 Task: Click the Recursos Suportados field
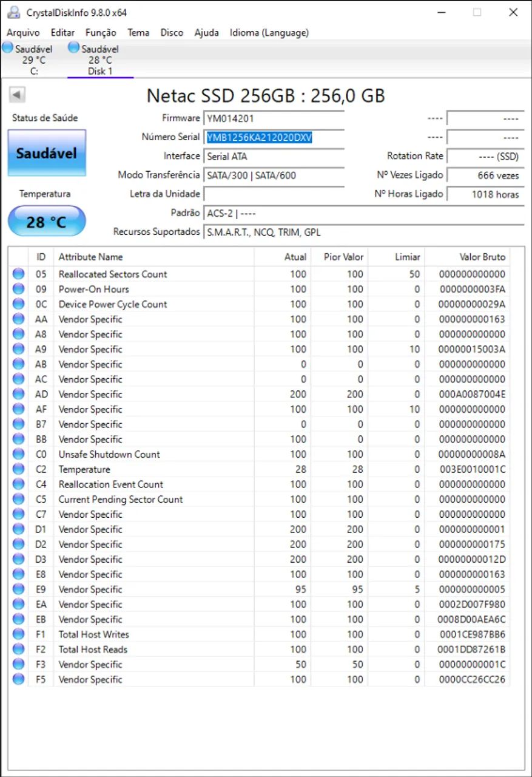(364, 232)
